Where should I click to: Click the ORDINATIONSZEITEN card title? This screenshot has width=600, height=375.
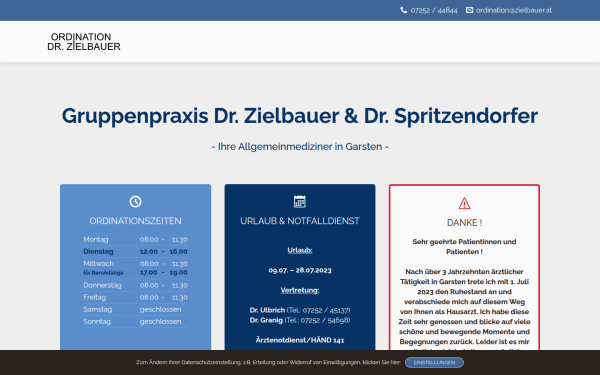pyautogui.click(x=135, y=221)
